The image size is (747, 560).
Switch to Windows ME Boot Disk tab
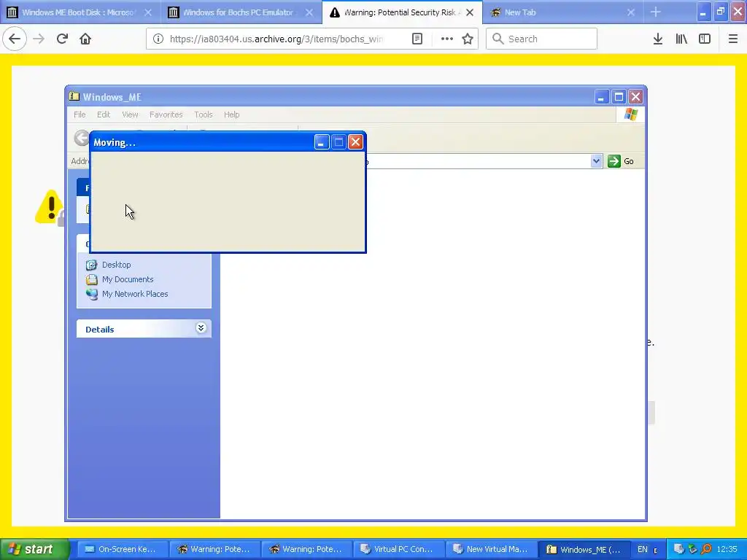click(80, 12)
